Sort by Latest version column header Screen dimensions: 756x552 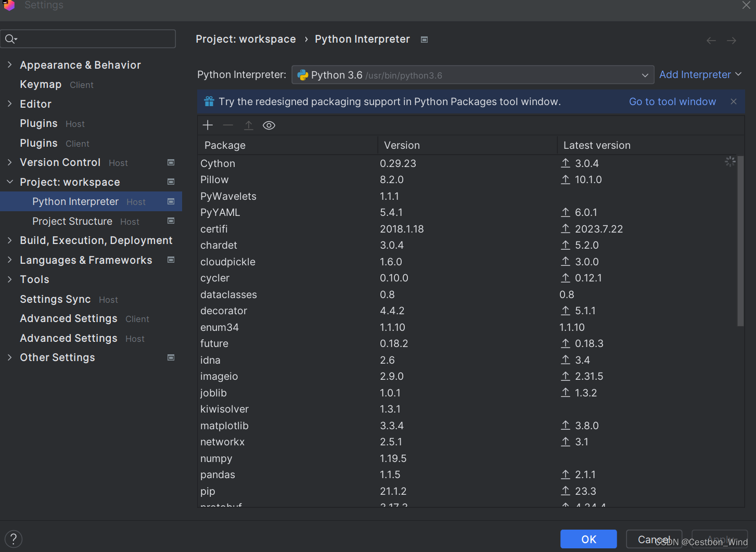[650, 145]
